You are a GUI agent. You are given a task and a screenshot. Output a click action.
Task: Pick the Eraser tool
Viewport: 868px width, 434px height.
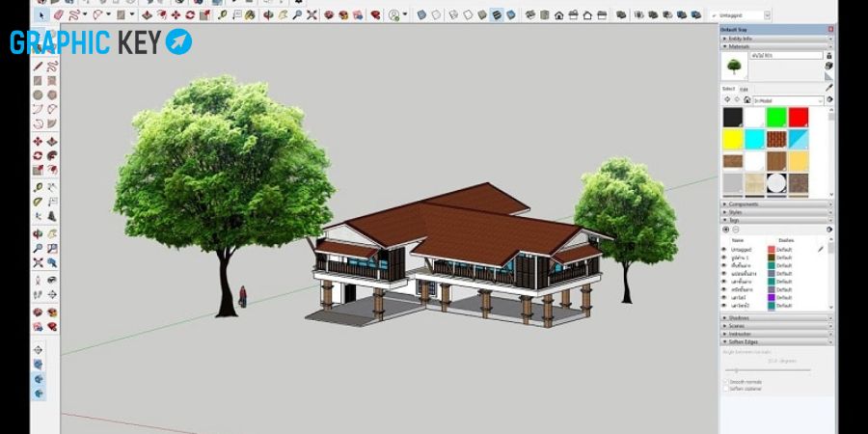[59, 14]
